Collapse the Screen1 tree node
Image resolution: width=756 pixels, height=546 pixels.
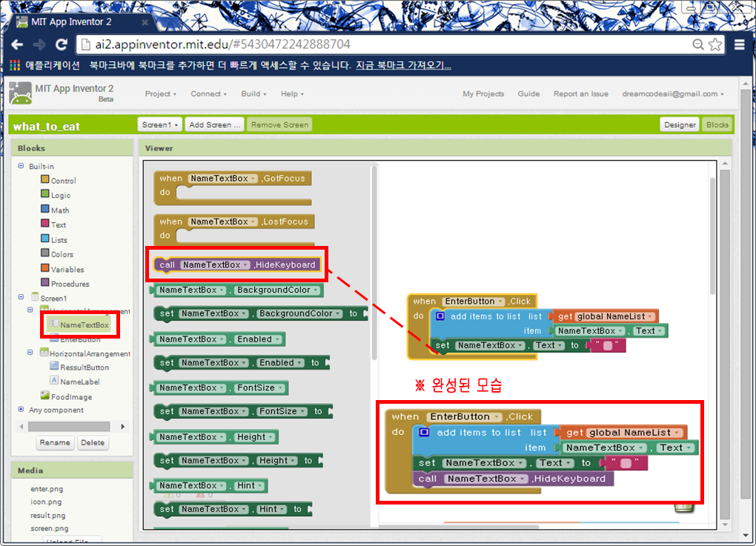click(x=21, y=297)
